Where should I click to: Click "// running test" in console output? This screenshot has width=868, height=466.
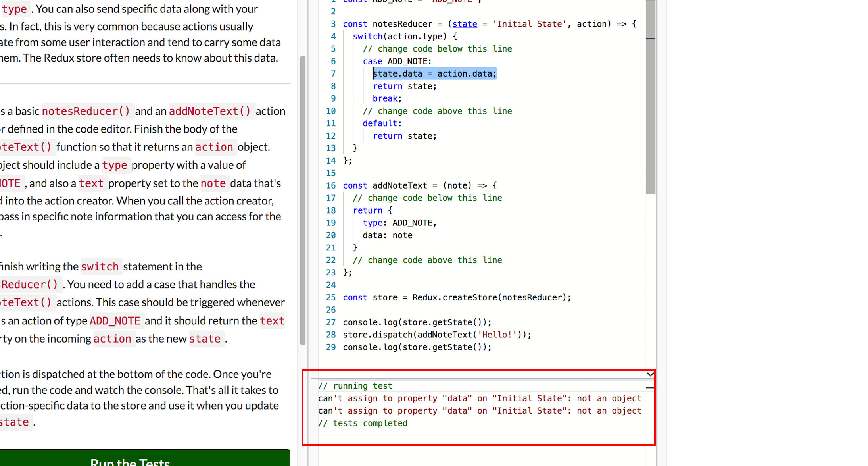(x=355, y=386)
